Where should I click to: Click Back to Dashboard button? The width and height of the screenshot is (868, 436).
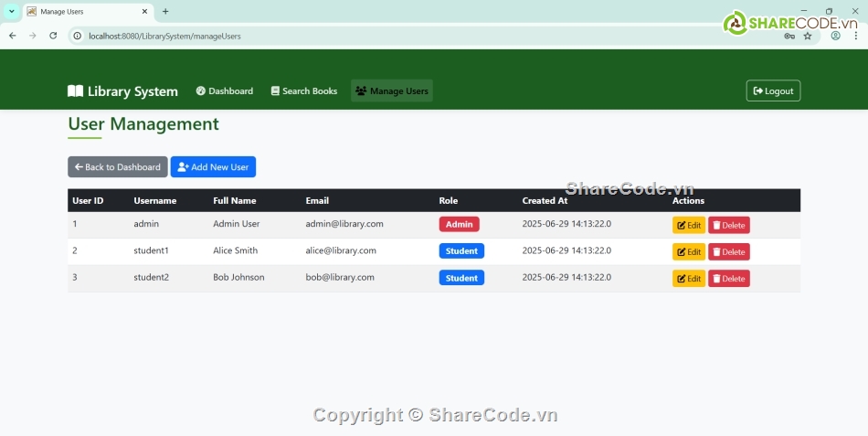[117, 167]
